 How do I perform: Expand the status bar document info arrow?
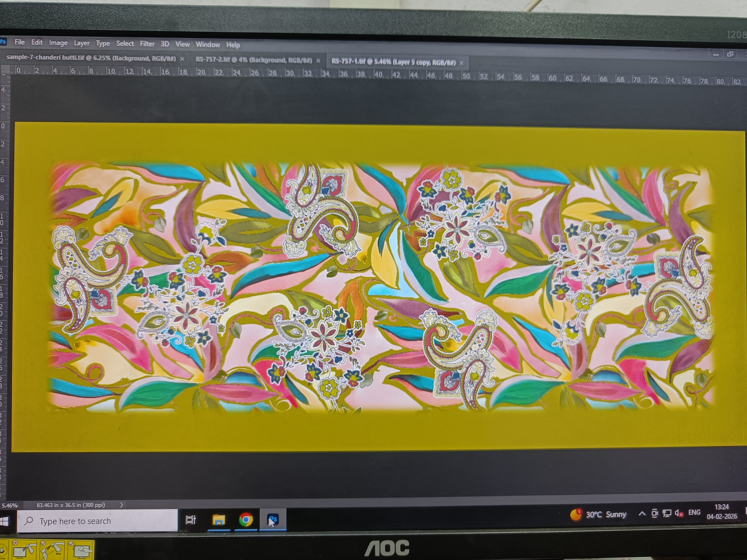[122, 505]
